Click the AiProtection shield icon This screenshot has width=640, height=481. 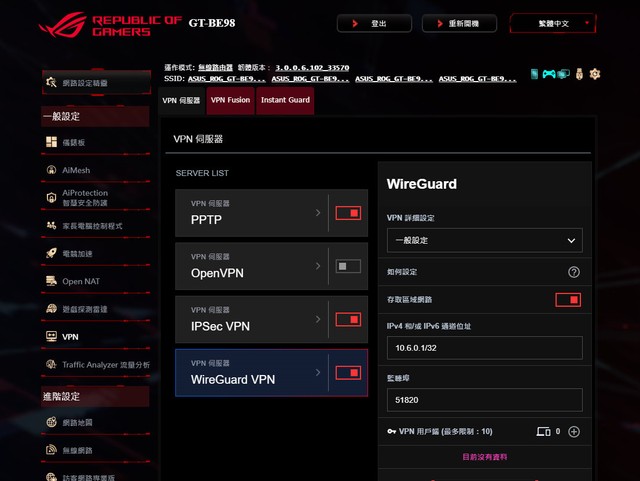tap(51, 198)
